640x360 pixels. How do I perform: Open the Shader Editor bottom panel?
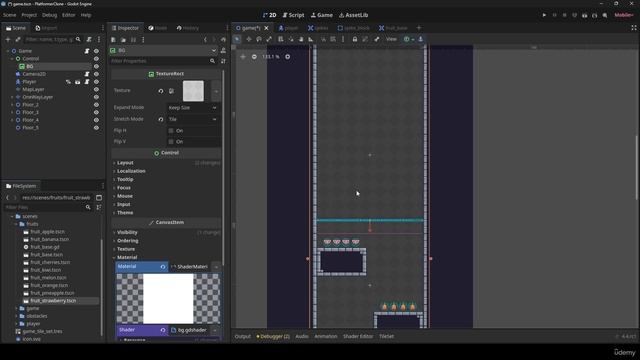click(x=358, y=336)
